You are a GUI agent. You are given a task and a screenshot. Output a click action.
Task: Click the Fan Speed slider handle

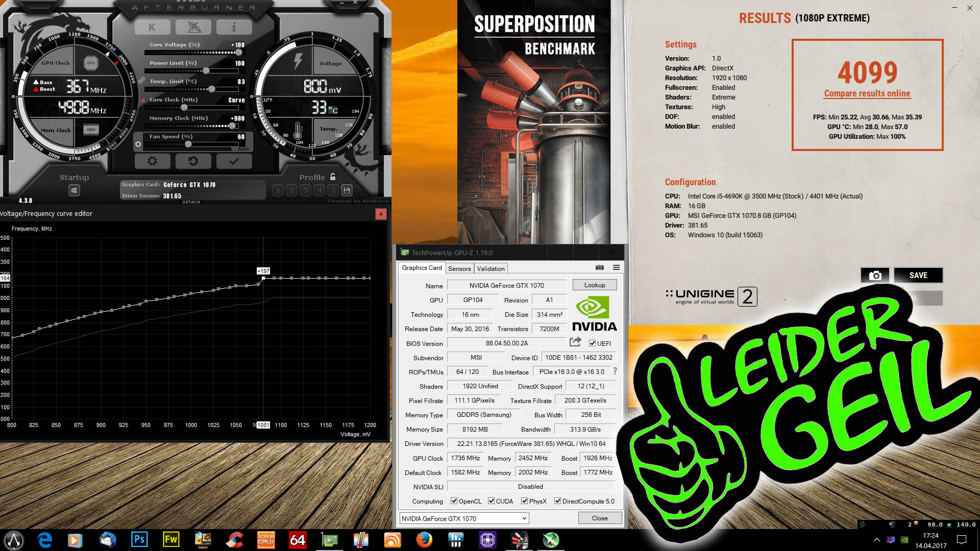click(188, 144)
